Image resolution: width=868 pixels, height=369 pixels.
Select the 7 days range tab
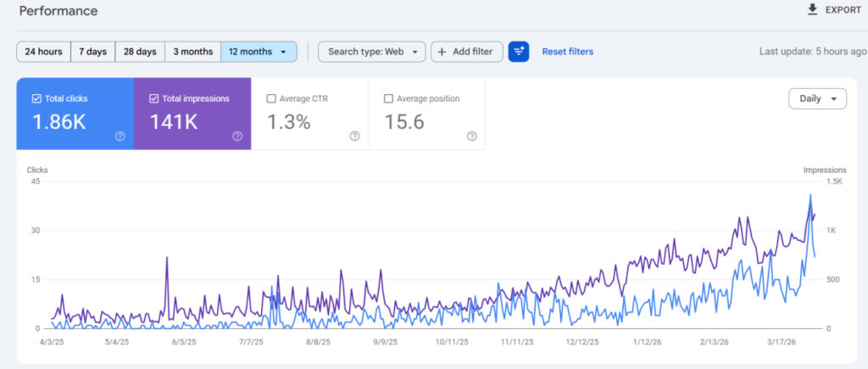[92, 52]
